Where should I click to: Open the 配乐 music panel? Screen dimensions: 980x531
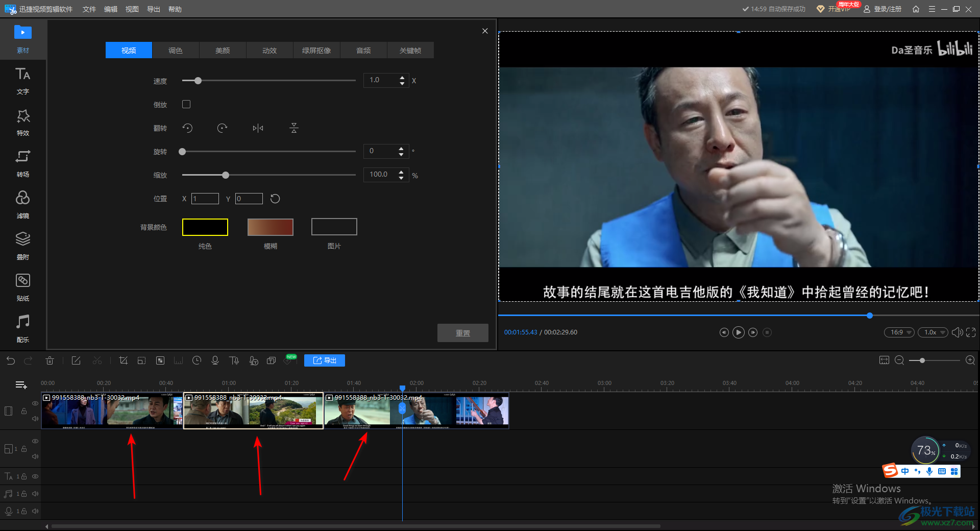tap(23, 329)
